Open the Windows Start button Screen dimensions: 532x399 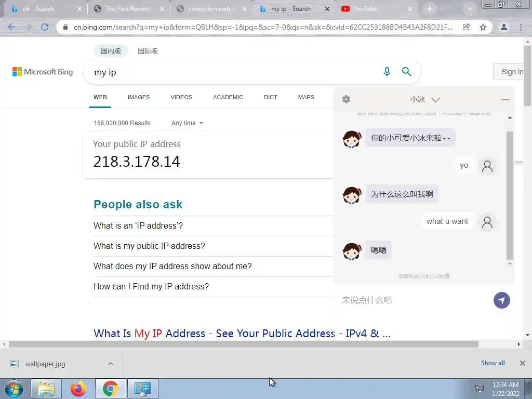(14, 389)
